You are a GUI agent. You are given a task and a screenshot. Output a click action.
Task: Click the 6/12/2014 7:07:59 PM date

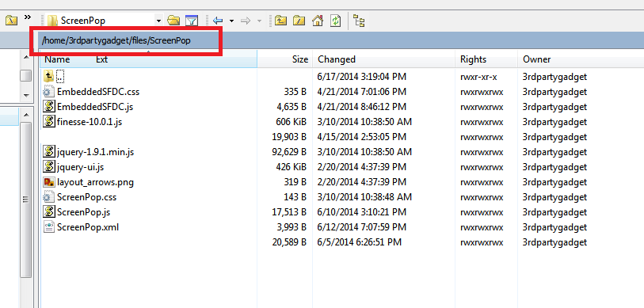tap(362, 227)
